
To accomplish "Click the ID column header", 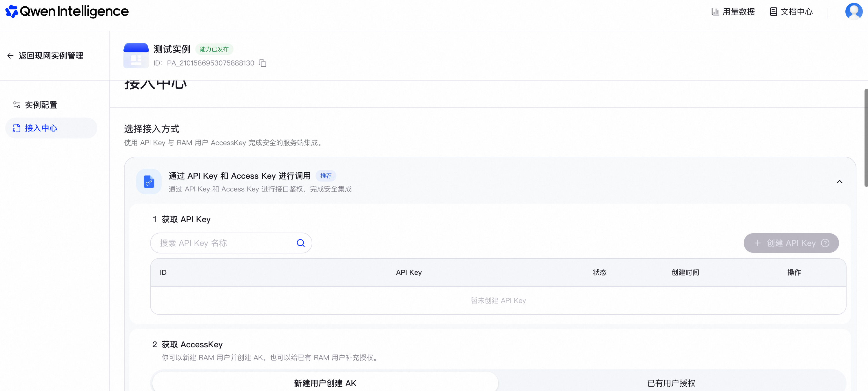I will click(163, 273).
